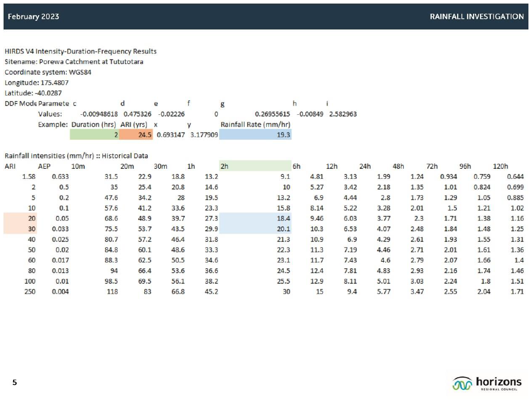Click the pink-highlighted ARI 20 cell

(x=19, y=218)
